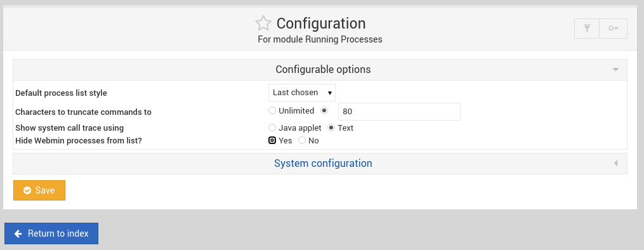Collapse Configurable options using down arrow
The image size is (644, 250).
click(x=615, y=69)
